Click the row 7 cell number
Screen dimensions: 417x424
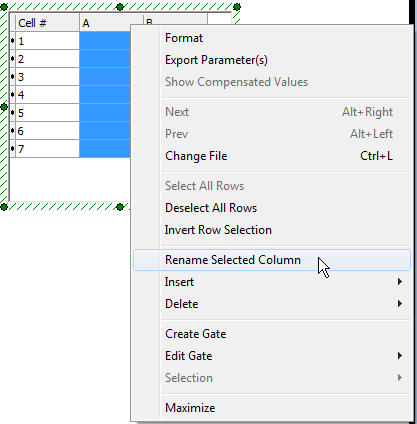47,149
